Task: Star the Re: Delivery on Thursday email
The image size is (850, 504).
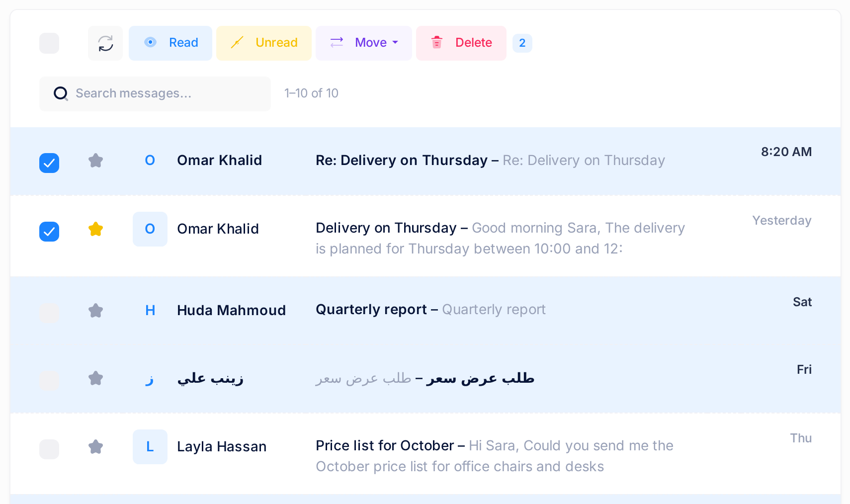Action: click(95, 161)
